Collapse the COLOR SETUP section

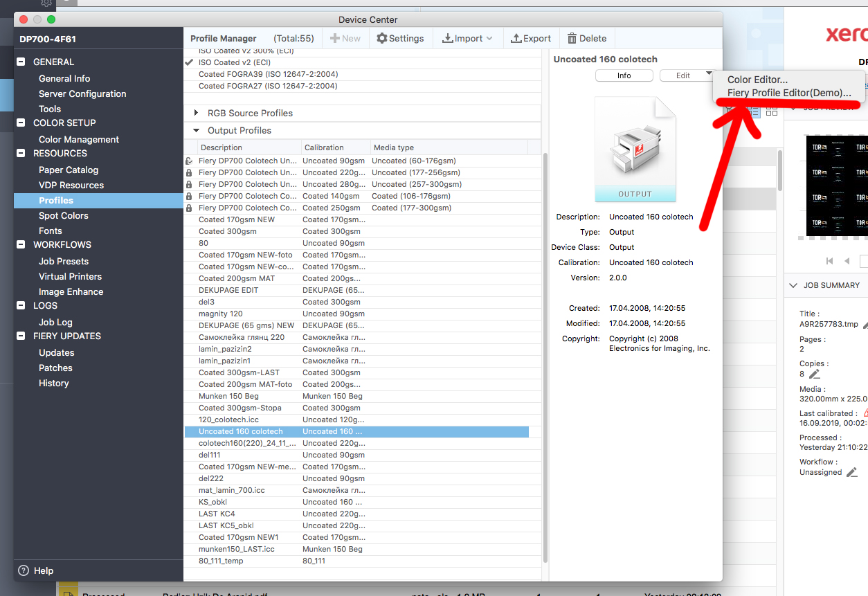21,123
